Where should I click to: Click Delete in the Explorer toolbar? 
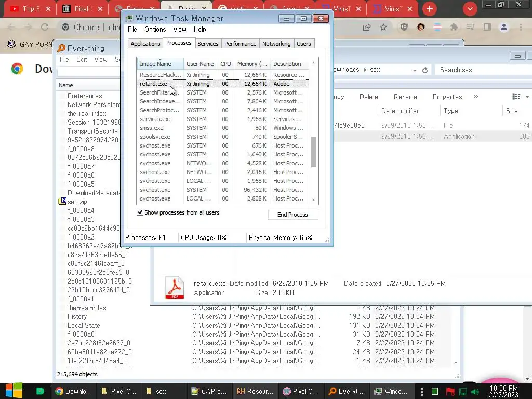pyautogui.click(x=368, y=97)
